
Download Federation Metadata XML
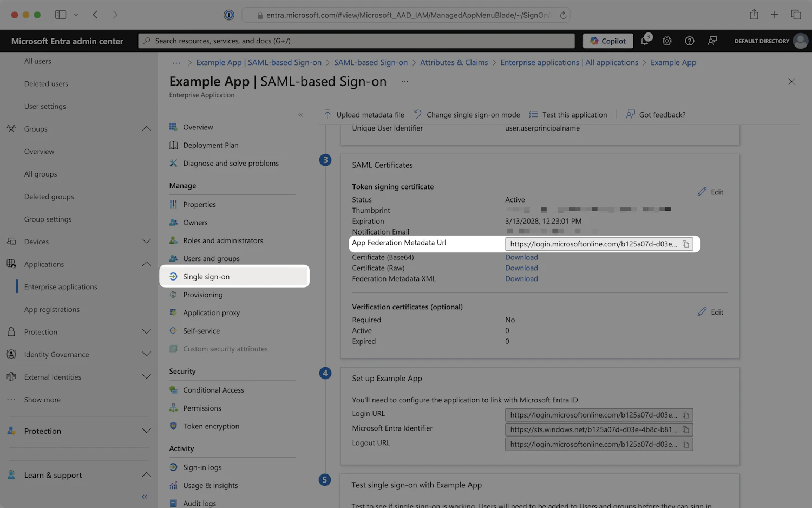click(521, 279)
